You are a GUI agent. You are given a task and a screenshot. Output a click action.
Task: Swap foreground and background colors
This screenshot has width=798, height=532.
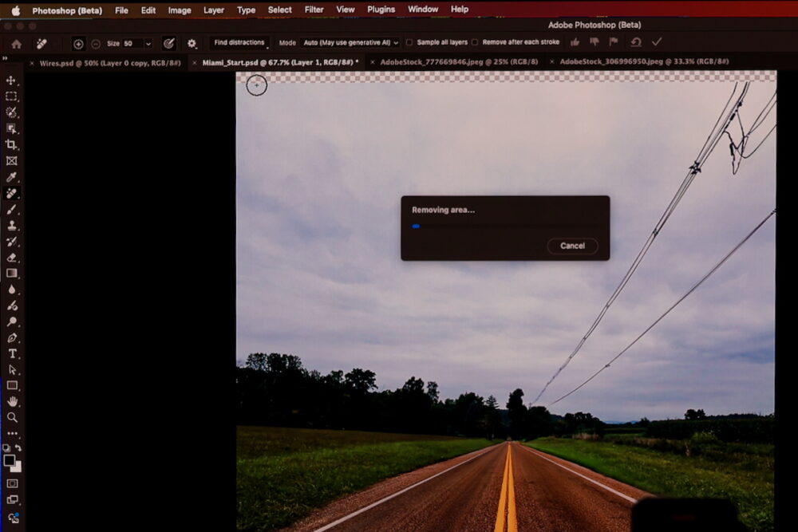(x=18, y=448)
